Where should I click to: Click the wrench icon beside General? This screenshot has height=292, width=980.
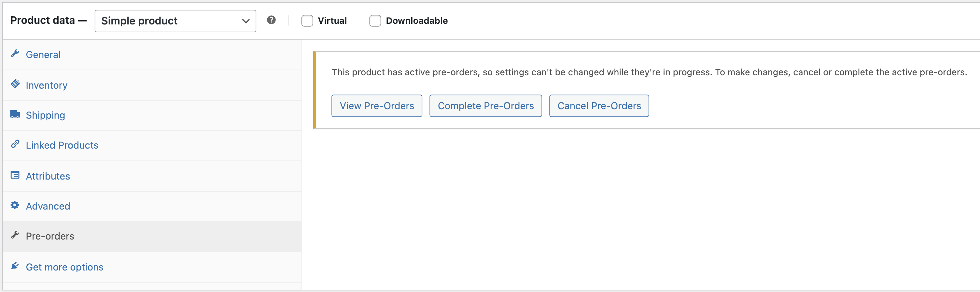tap(15, 54)
